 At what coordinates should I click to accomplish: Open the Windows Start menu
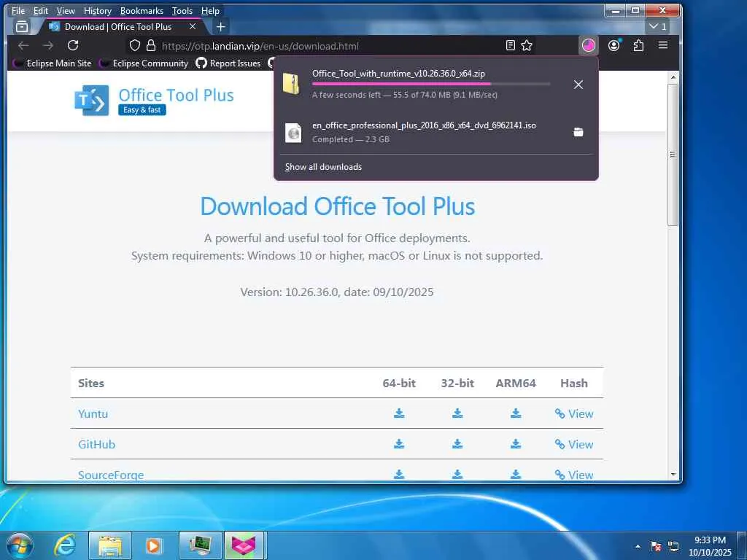20,545
